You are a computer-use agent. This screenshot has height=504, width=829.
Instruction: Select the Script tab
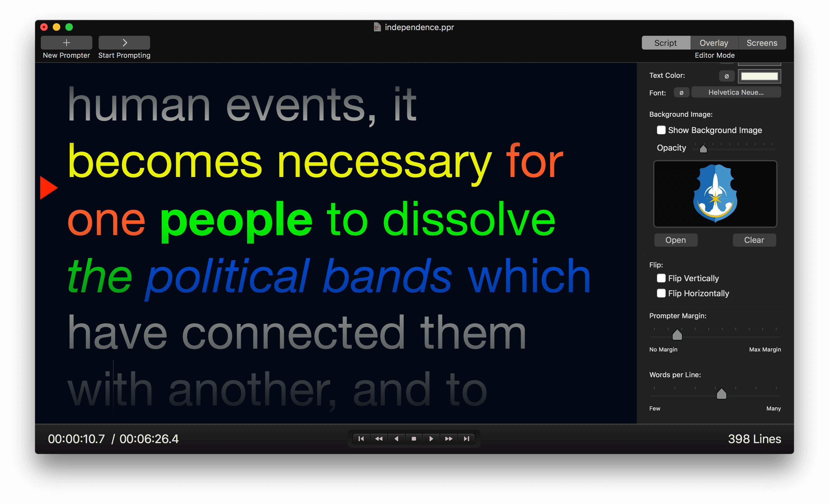click(665, 43)
